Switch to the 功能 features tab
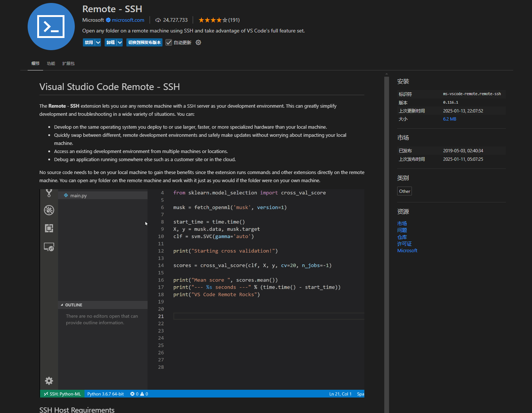 pos(51,63)
